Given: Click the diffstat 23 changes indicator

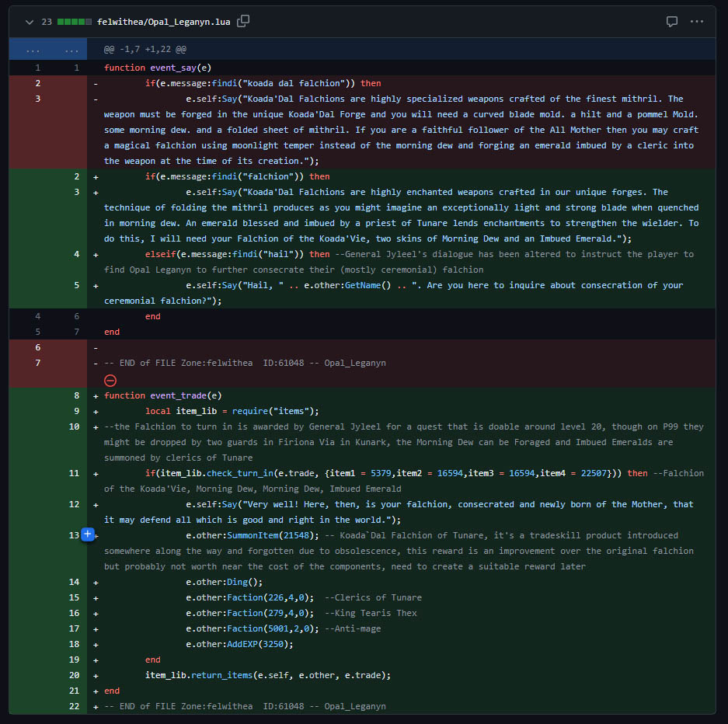Looking at the screenshot, I should pyautogui.click(x=66, y=22).
